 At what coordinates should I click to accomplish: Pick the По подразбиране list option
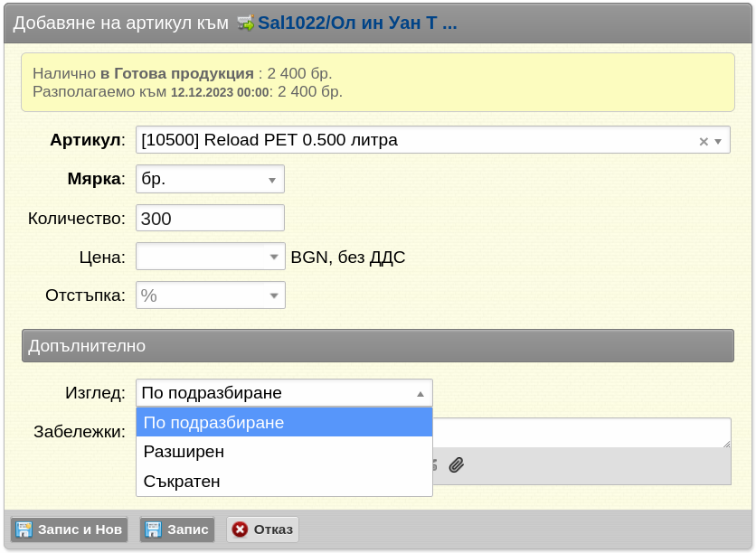(285, 423)
